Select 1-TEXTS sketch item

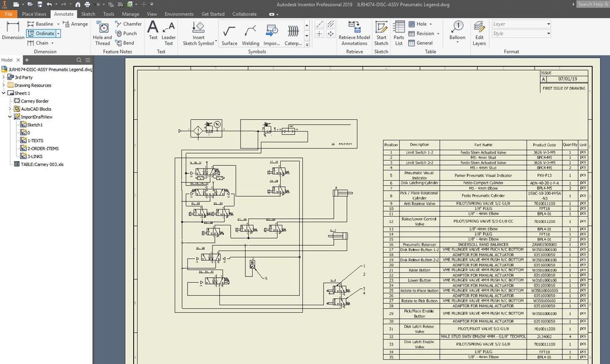[32, 140]
